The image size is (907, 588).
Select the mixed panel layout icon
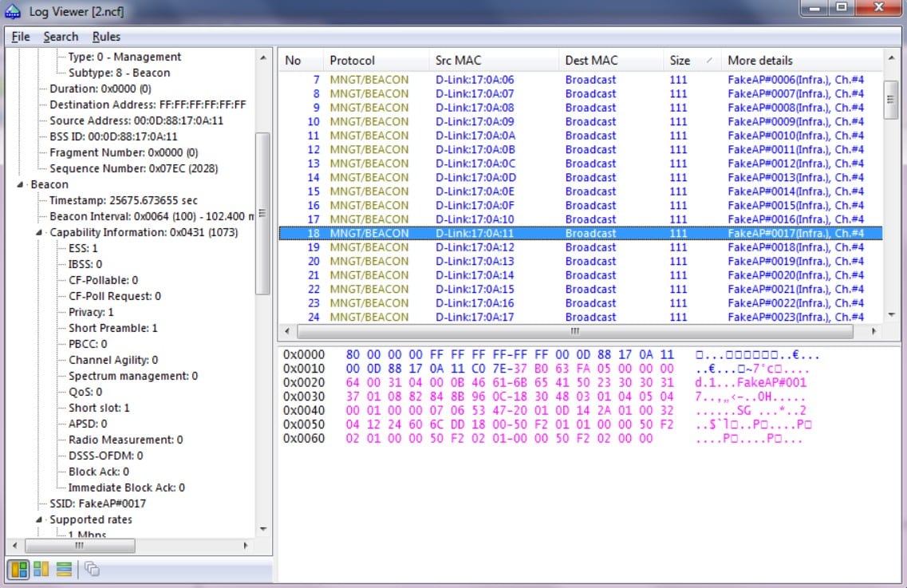pos(18,570)
